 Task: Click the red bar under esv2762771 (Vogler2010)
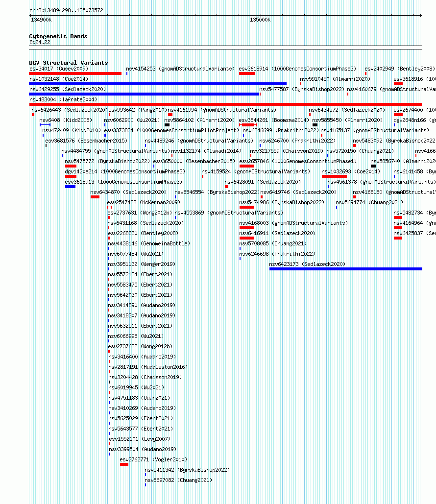click(124, 464)
